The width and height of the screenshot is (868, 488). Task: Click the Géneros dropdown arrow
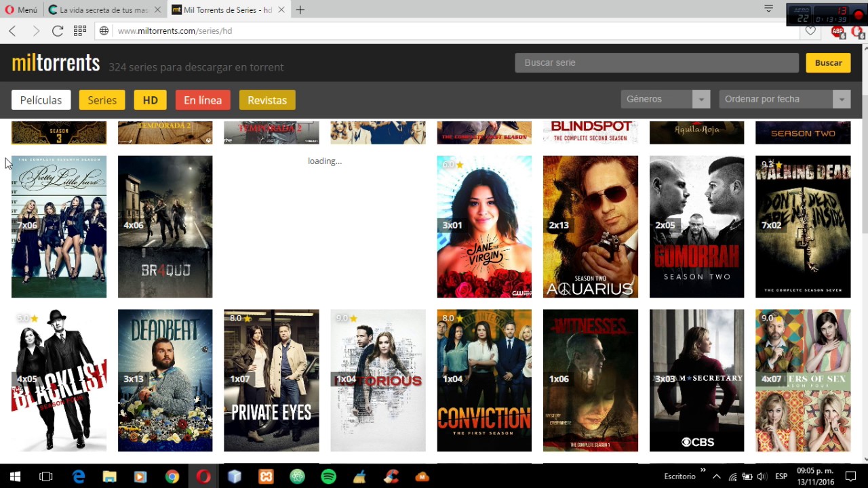coord(701,100)
